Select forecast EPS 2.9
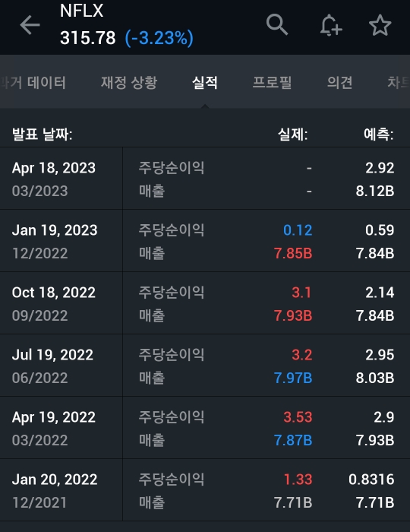The height and width of the screenshot is (532, 410). pos(384,418)
